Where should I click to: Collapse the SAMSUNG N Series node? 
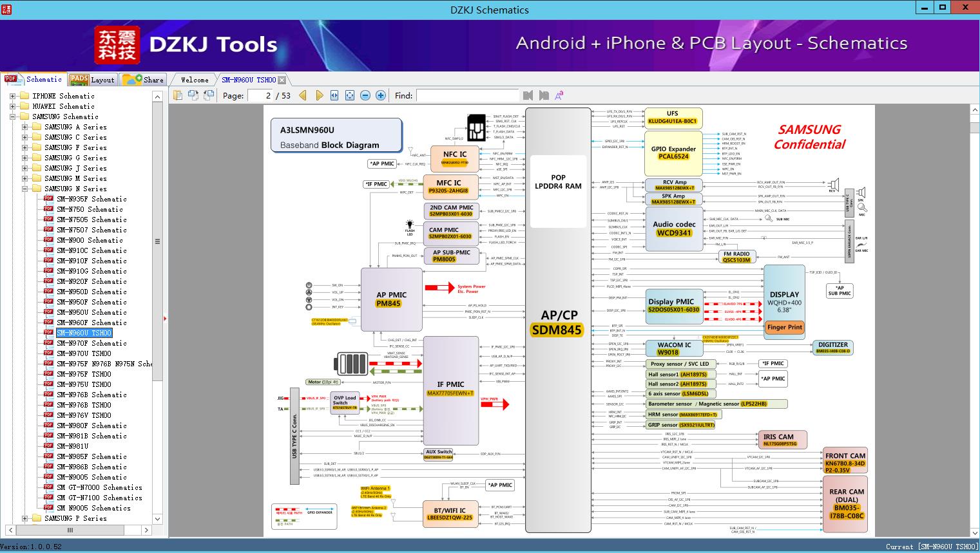point(24,189)
